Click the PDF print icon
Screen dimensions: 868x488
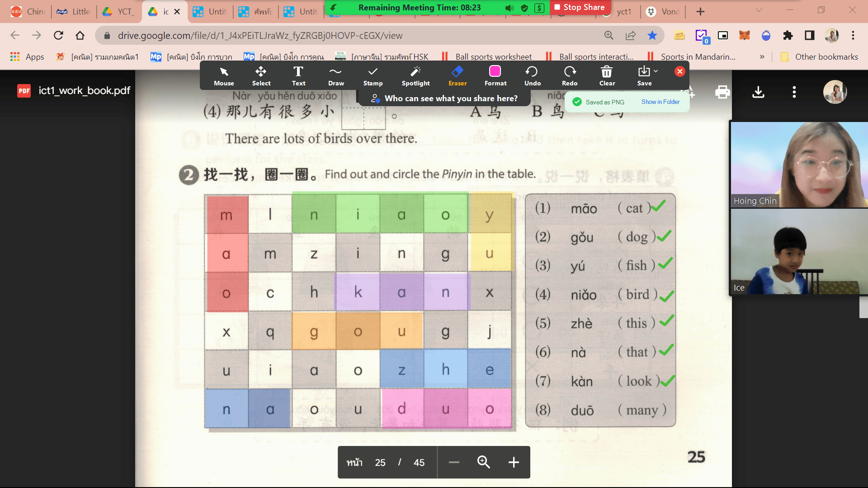722,92
